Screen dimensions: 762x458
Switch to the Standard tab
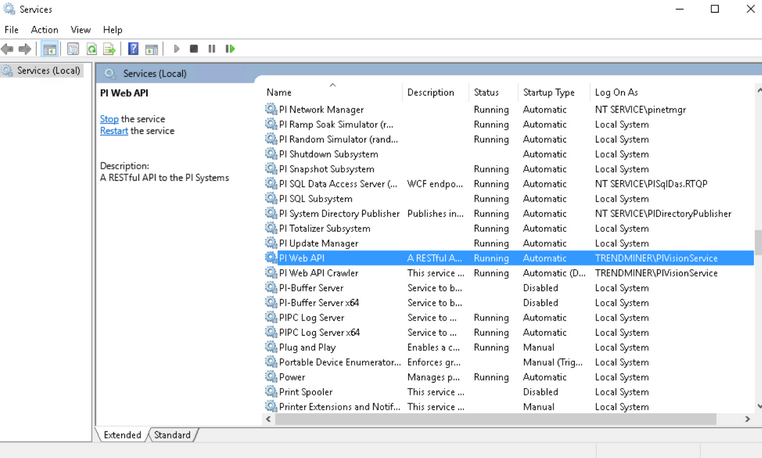(172, 435)
